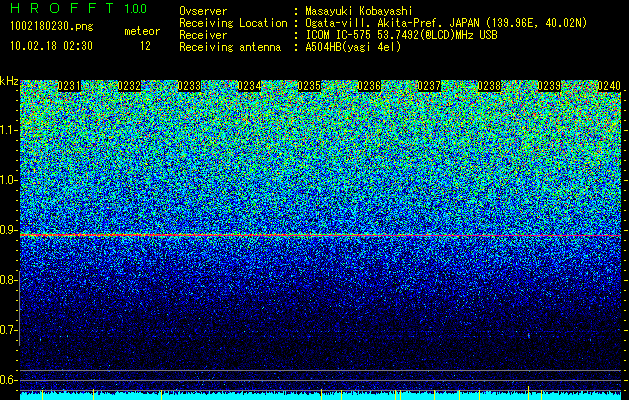Click the cyan signal level bar at bottom
The image size is (629, 400).
tap(321, 396)
